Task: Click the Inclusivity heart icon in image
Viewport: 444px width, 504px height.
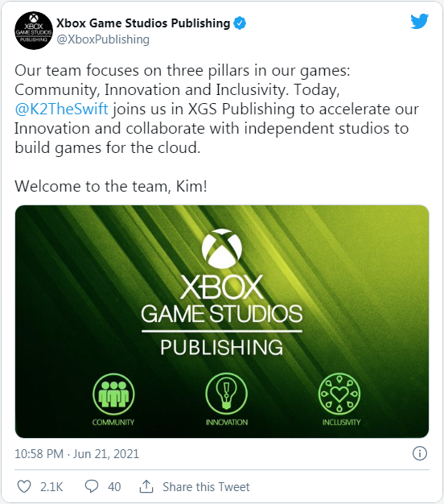Action: (x=339, y=394)
